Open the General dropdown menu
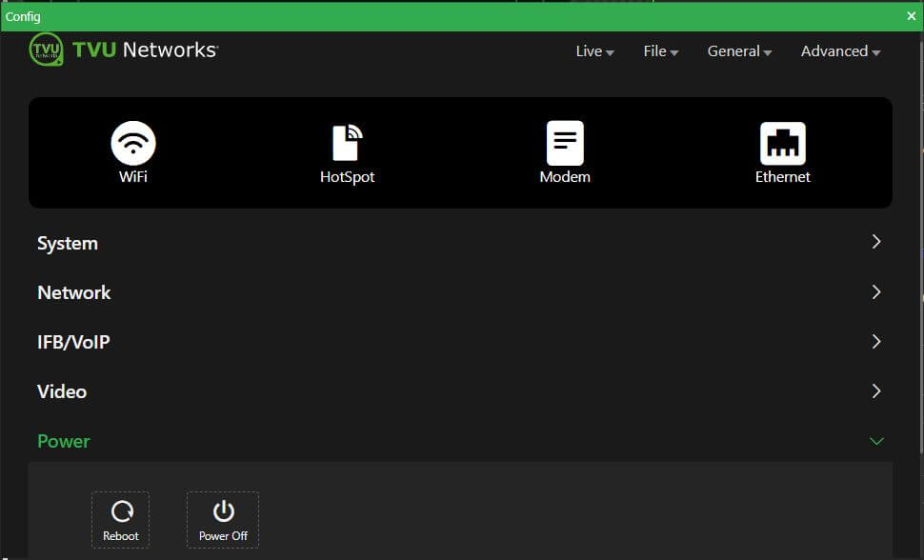 pos(739,51)
